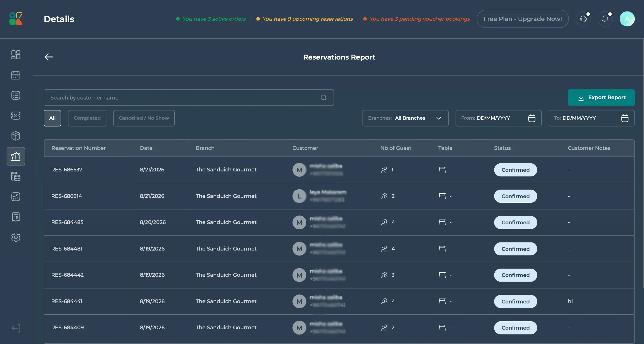Click the Branch column header
The width and height of the screenshot is (644, 344).
205,148
